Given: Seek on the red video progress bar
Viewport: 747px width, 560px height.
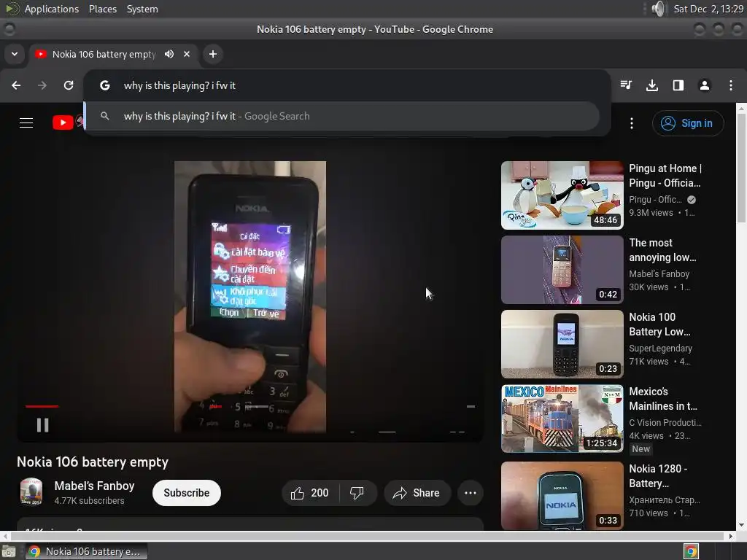Looking at the screenshot, I should click(42, 406).
